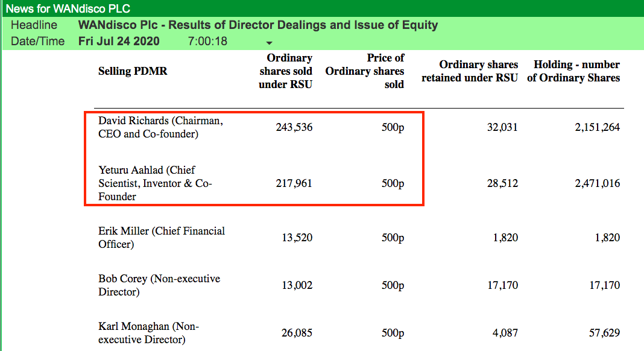Screen dimensions: 644x351
Task: Click the retained shares value 32,031
Action: pyautogui.click(x=502, y=127)
